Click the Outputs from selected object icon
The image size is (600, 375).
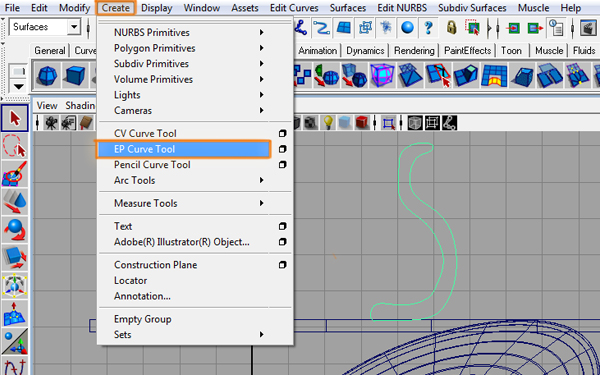pos(535,28)
